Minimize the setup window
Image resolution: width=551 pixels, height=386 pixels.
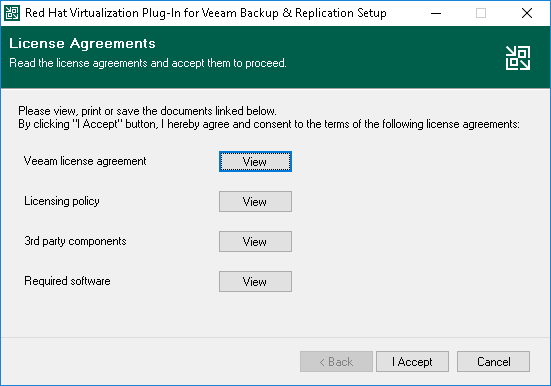point(436,13)
